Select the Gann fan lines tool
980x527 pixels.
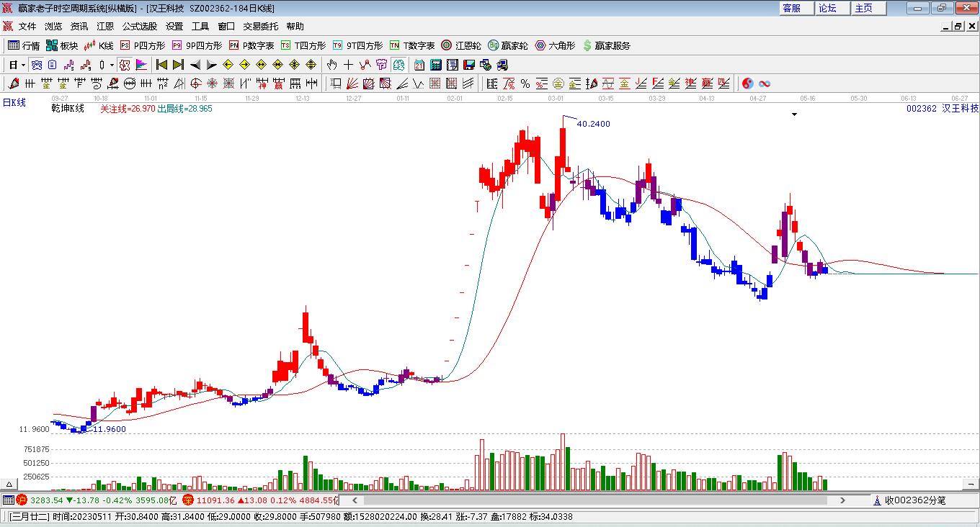click(x=352, y=84)
